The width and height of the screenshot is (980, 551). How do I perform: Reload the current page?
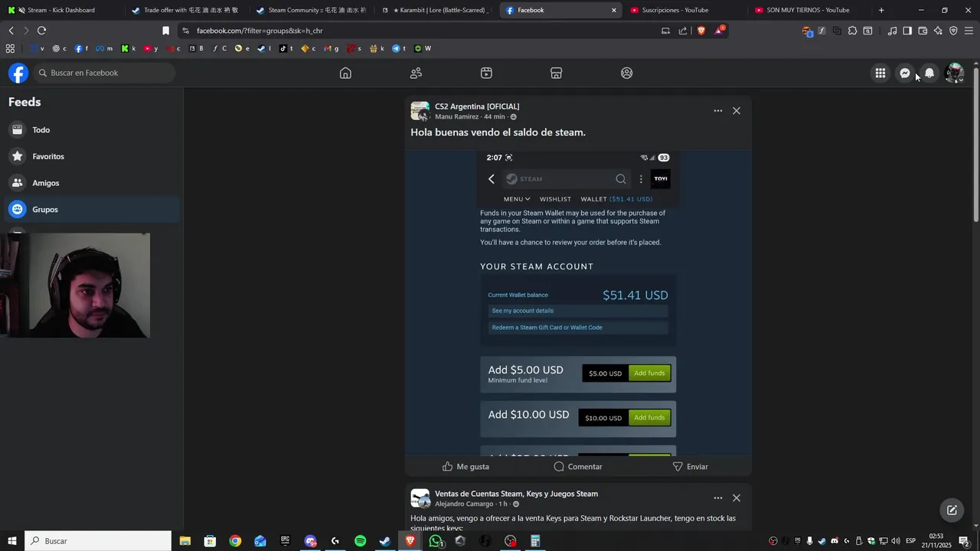41,31
